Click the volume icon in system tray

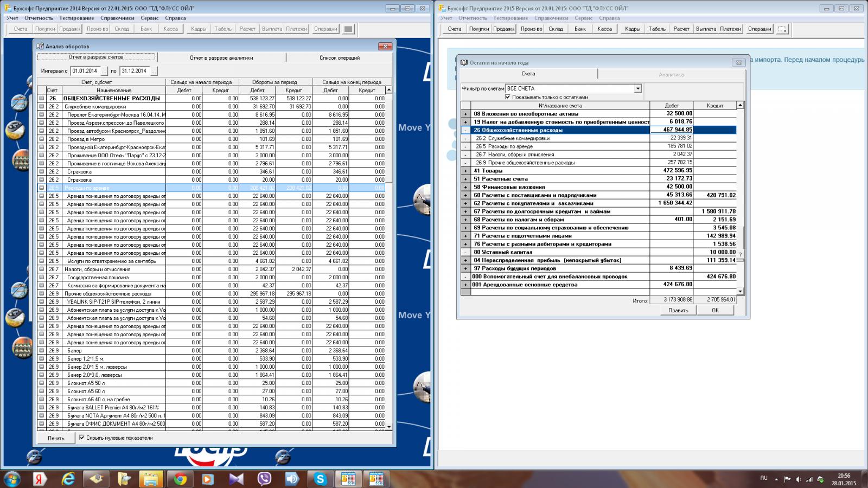pos(798,479)
